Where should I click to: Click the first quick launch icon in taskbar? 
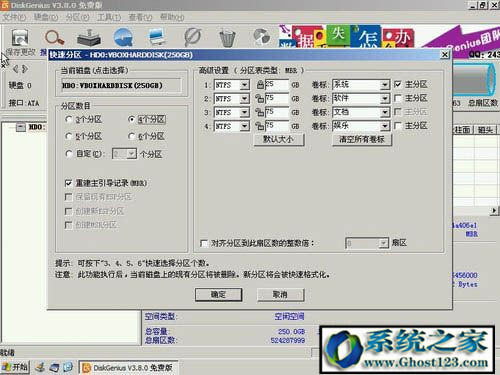pyautogui.click(x=40, y=367)
